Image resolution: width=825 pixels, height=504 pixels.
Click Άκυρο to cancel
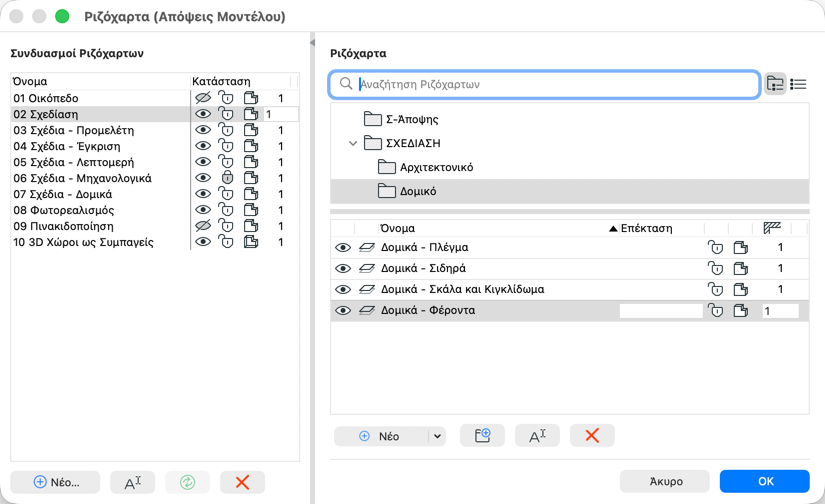(x=665, y=481)
